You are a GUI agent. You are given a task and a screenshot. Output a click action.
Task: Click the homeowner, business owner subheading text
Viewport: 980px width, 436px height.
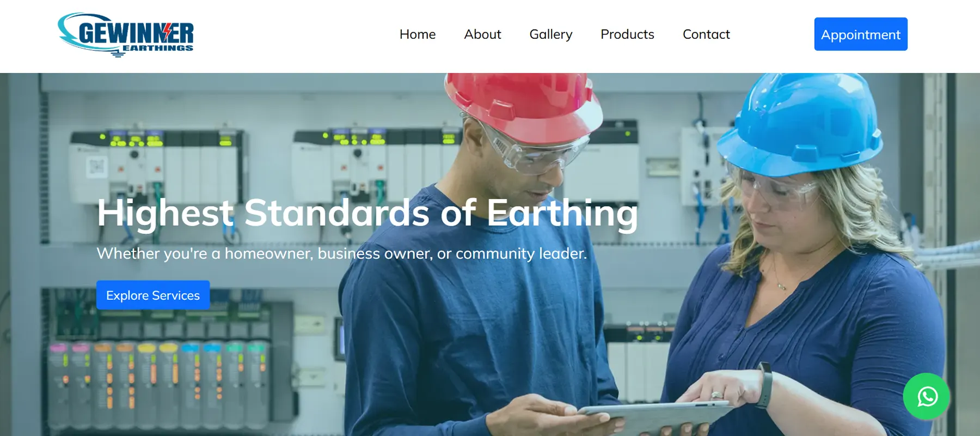tap(341, 253)
